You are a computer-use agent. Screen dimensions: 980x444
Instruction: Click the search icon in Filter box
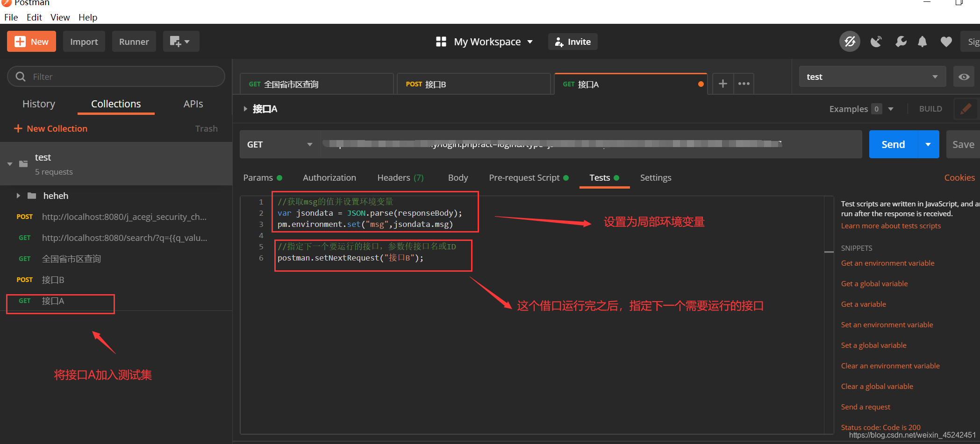click(21, 77)
